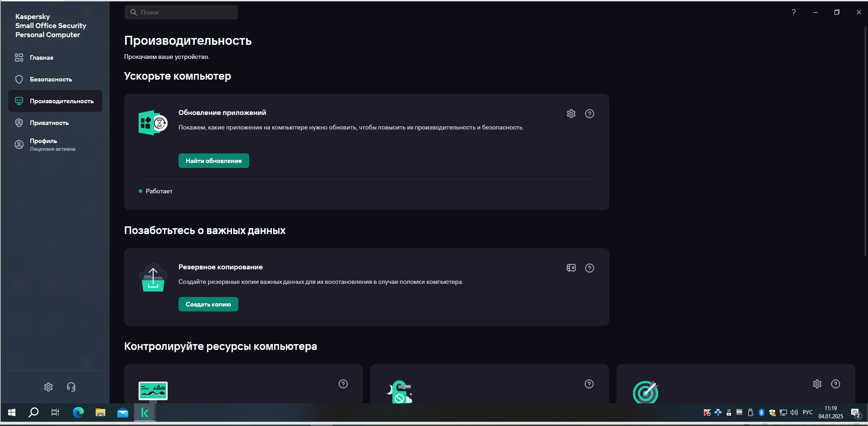Click the VMware tray icon
This screenshot has width=868, height=426.
click(739, 412)
